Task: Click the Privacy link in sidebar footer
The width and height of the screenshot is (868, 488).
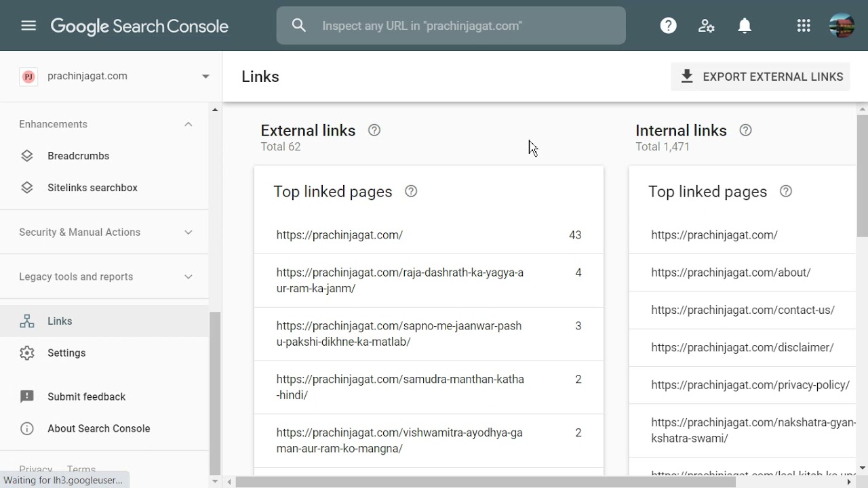Action: pyautogui.click(x=35, y=469)
